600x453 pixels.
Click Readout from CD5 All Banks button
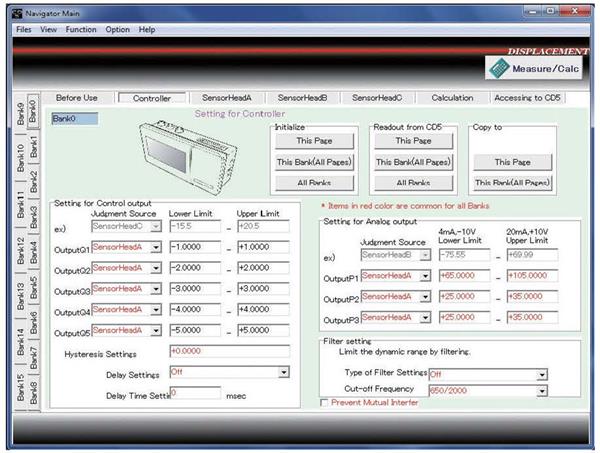point(413,183)
